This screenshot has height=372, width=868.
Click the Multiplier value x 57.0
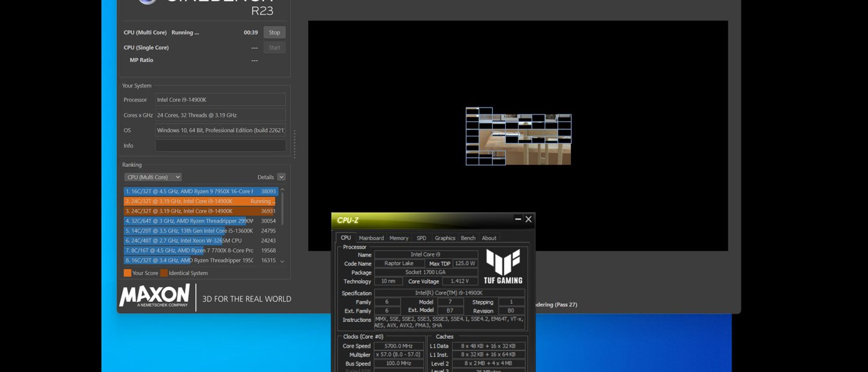pyautogui.click(x=399, y=355)
